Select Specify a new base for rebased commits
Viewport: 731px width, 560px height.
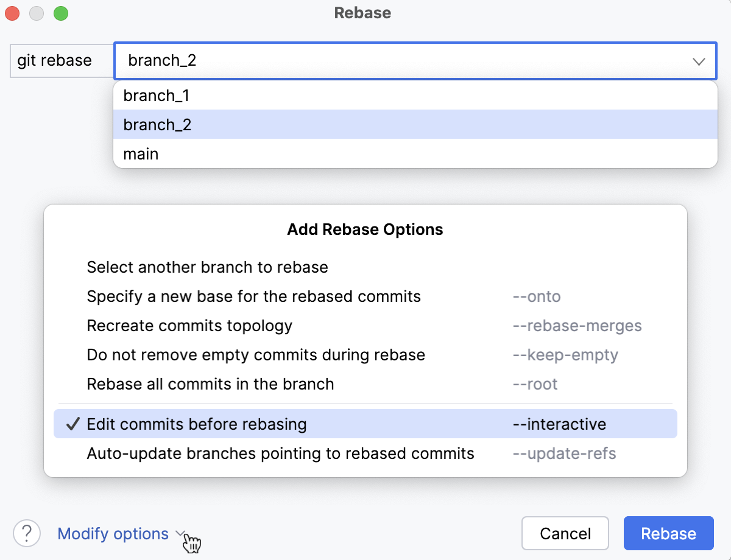pyautogui.click(x=365, y=296)
